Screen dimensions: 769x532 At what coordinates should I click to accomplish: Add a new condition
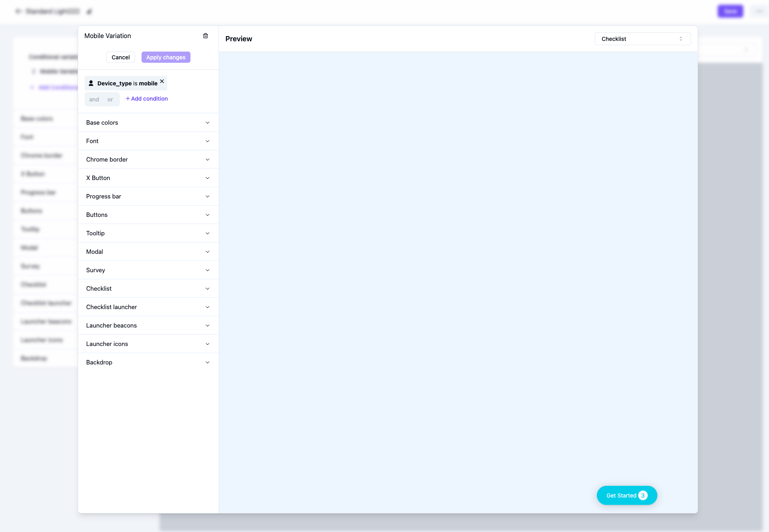click(147, 99)
